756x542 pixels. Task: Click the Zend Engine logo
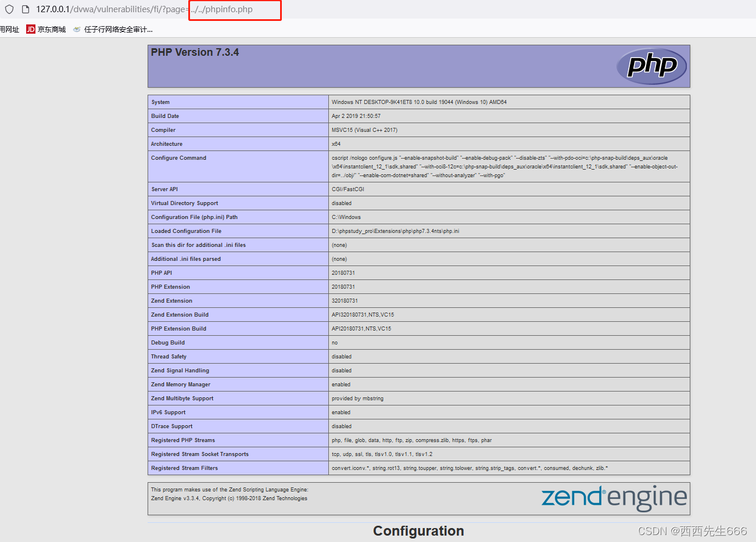pyautogui.click(x=614, y=498)
